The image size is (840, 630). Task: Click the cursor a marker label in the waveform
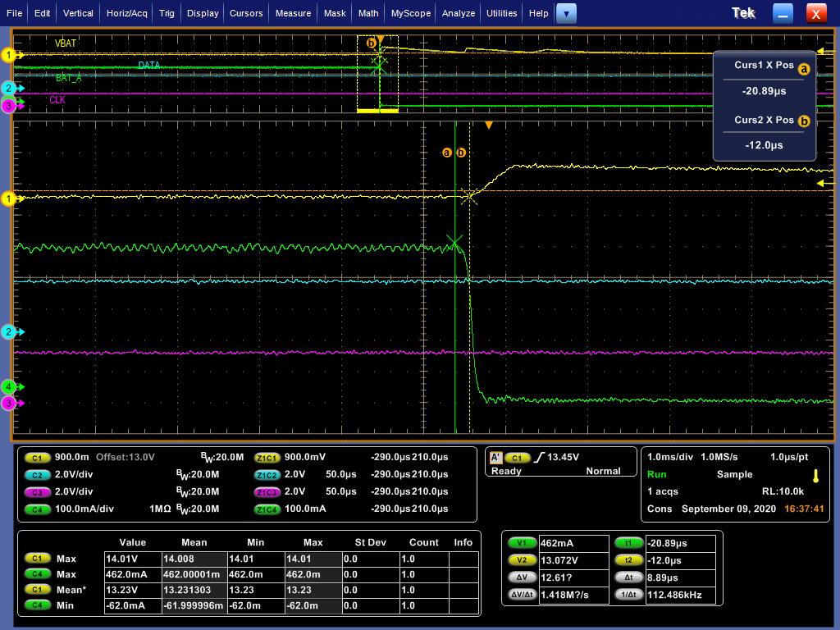(446, 152)
